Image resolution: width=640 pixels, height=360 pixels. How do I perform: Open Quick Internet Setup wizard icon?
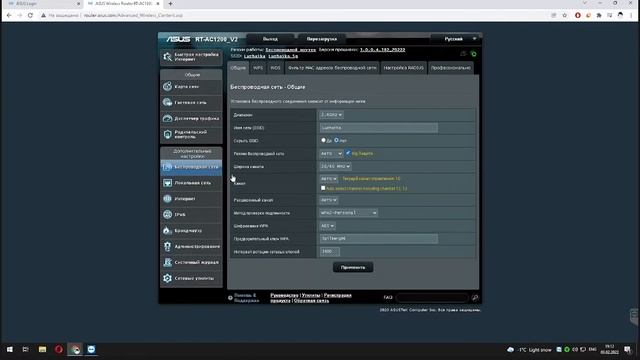pyautogui.click(x=167, y=57)
